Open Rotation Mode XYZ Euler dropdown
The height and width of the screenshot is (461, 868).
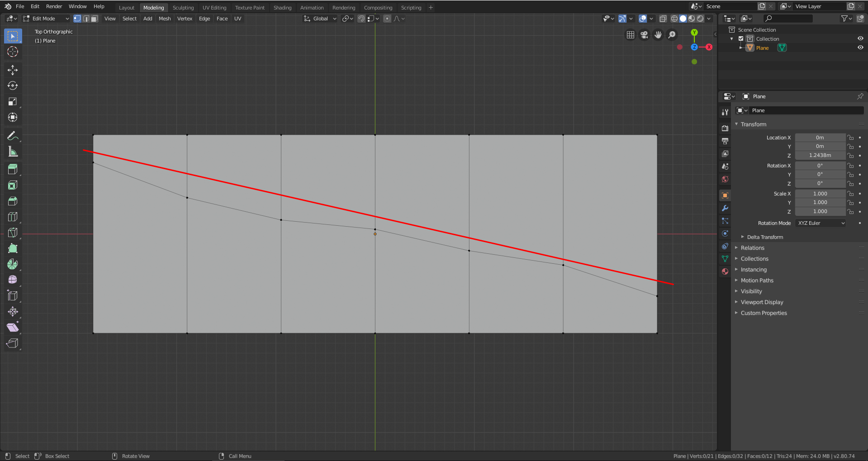(x=821, y=223)
